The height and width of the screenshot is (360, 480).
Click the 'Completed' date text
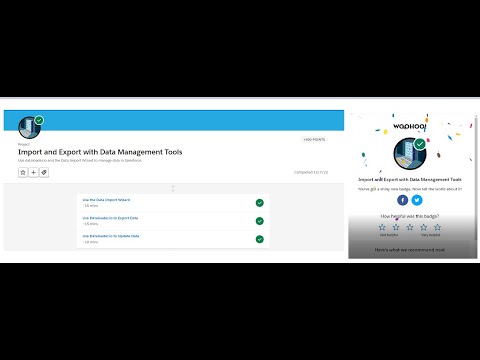coord(311,172)
